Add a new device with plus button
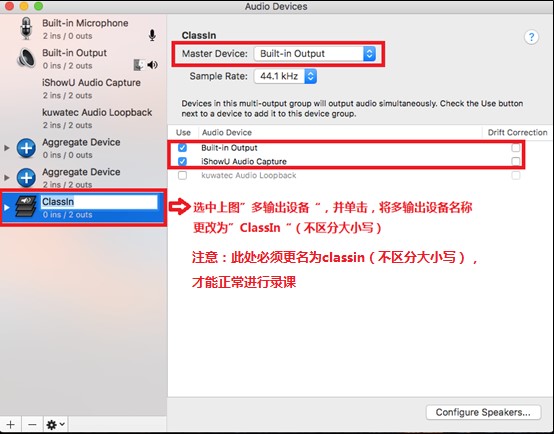The height and width of the screenshot is (434, 554). tap(11, 424)
